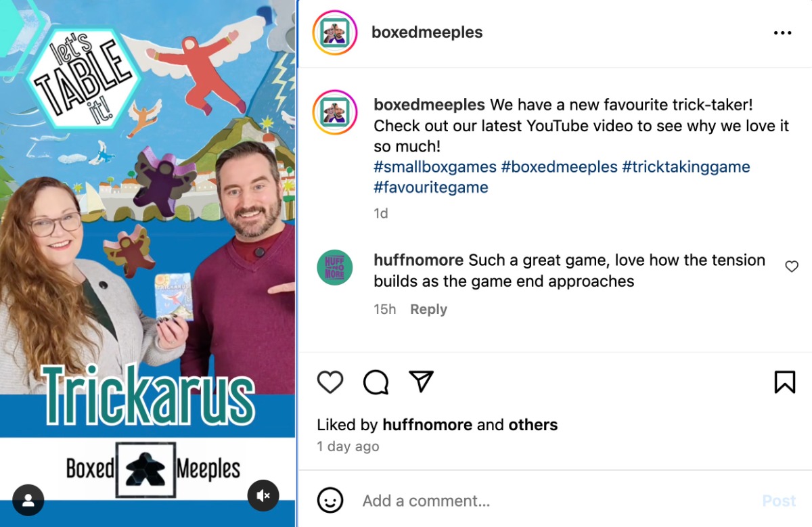Open the #smallboxgames hashtag
The height and width of the screenshot is (527, 812).
[435, 166]
